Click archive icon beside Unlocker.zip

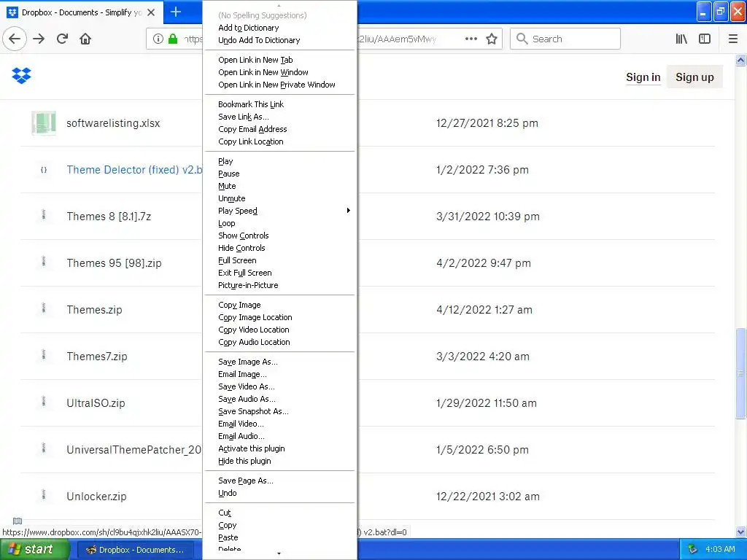(44, 495)
